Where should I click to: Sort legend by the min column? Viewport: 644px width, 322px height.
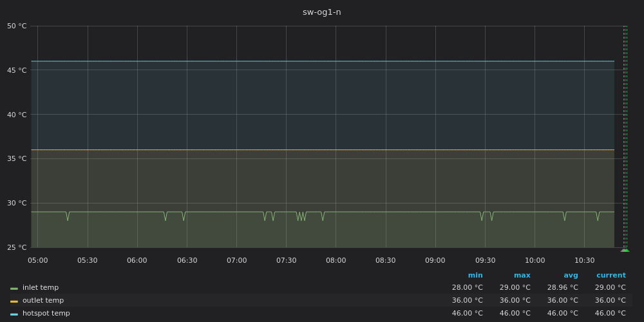pyautogui.click(x=475, y=276)
